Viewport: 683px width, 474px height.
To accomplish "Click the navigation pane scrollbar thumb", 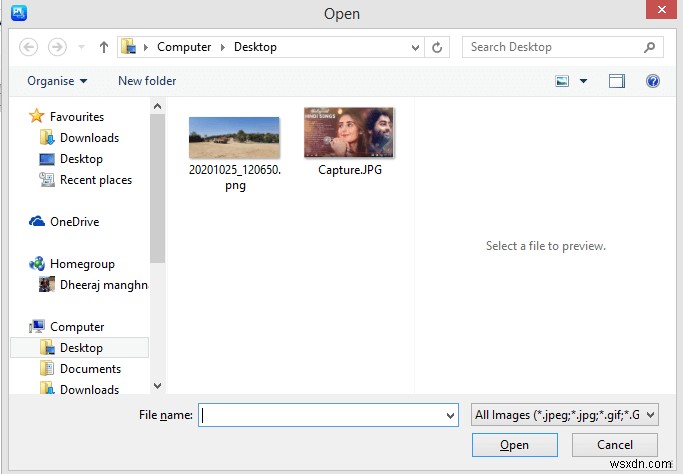I will point(158,188).
